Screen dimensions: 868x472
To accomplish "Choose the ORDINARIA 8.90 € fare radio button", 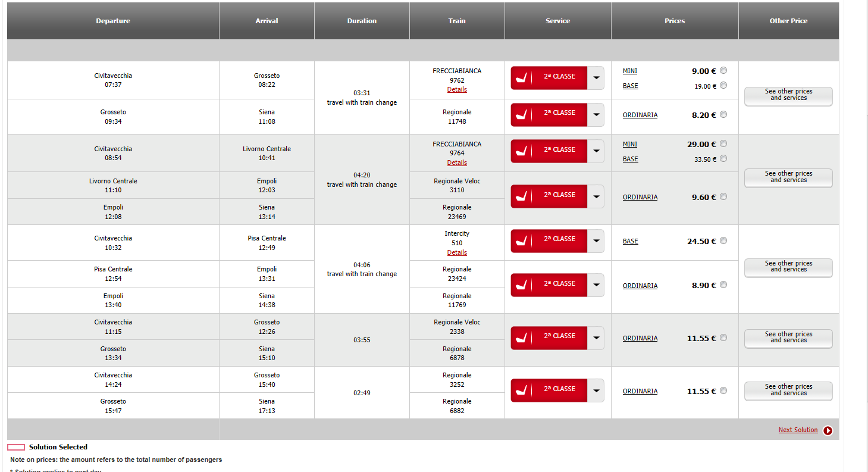I will pyautogui.click(x=723, y=285).
